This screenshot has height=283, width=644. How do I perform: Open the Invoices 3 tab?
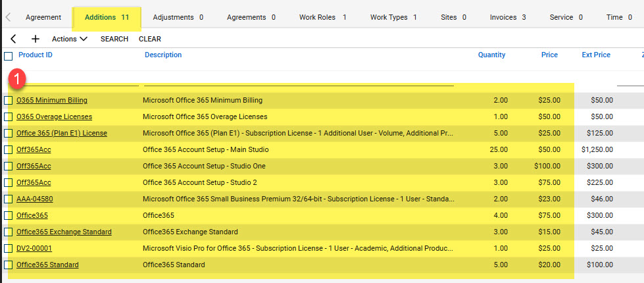coord(508,17)
